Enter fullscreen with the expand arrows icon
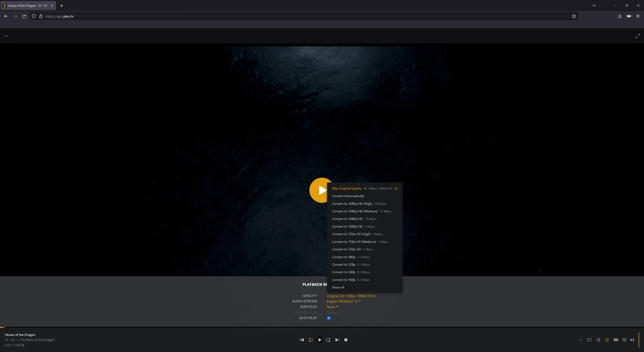 click(x=637, y=36)
